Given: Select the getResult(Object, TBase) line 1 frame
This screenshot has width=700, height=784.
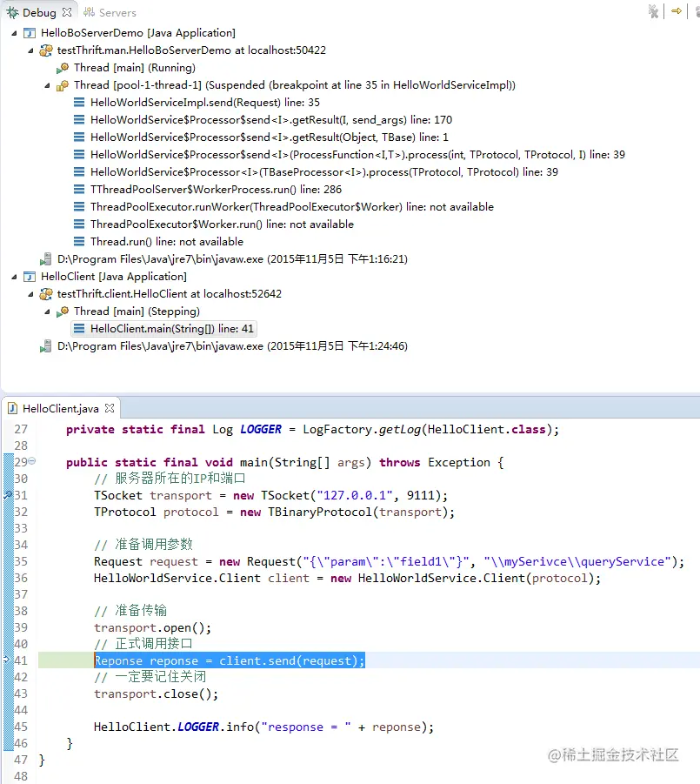Looking at the screenshot, I should pyautogui.click(x=270, y=137).
